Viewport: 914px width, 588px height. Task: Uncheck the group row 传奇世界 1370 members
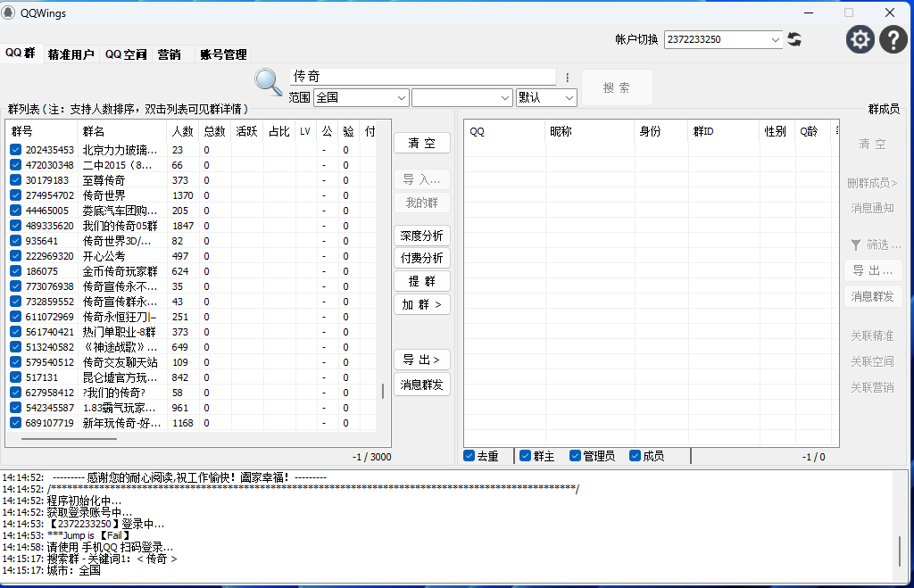coord(15,195)
